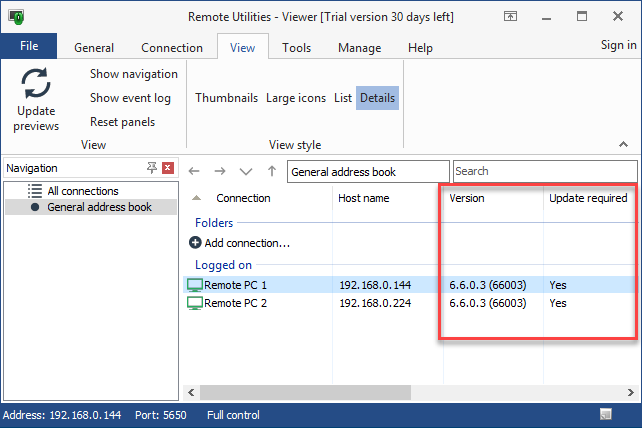642x428 pixels.
Task: Switch to Large icons view
Action: [296, 98]
